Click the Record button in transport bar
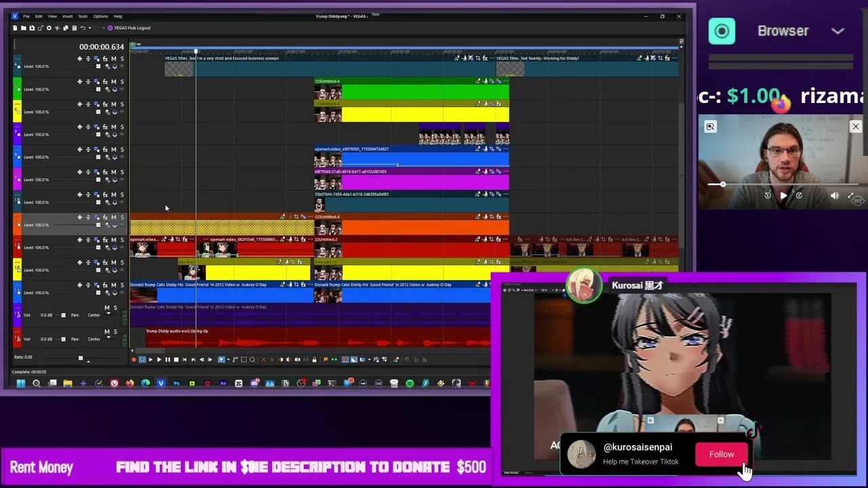868x488 pixels. 134,359
